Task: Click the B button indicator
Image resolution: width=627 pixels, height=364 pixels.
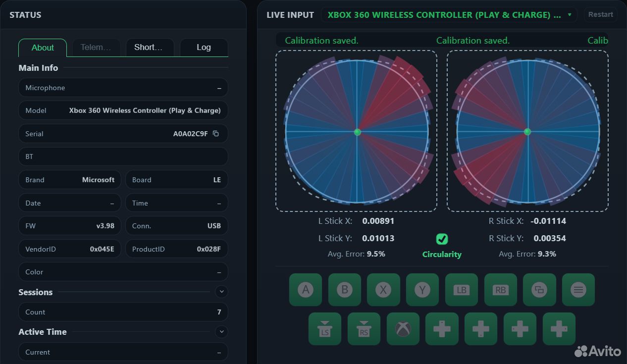Action: pyautogui.click(x=345, y=290)
